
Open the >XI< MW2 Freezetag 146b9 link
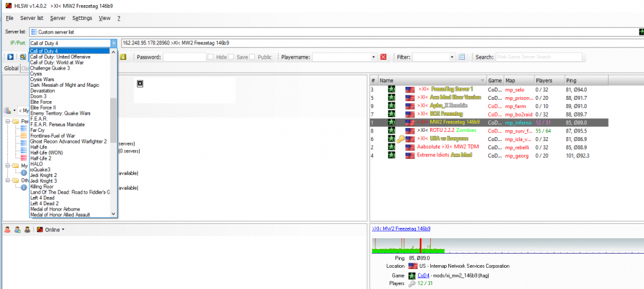click(401, 228)
